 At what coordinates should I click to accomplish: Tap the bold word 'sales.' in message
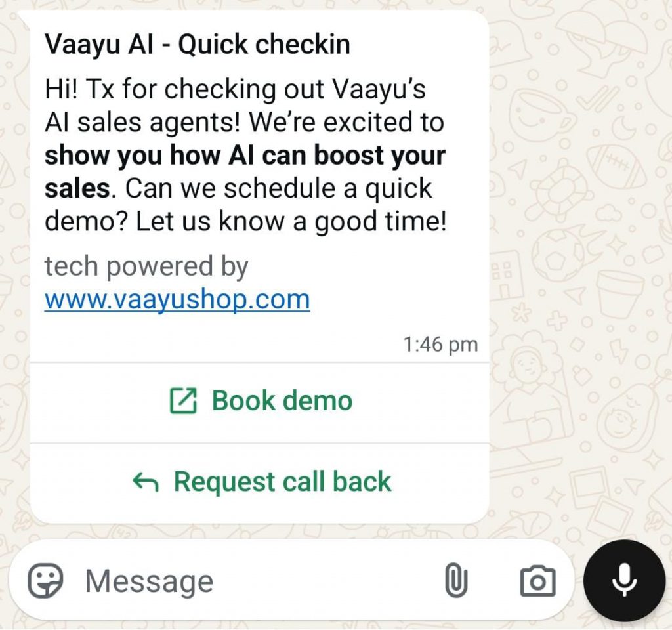[80, 188]
